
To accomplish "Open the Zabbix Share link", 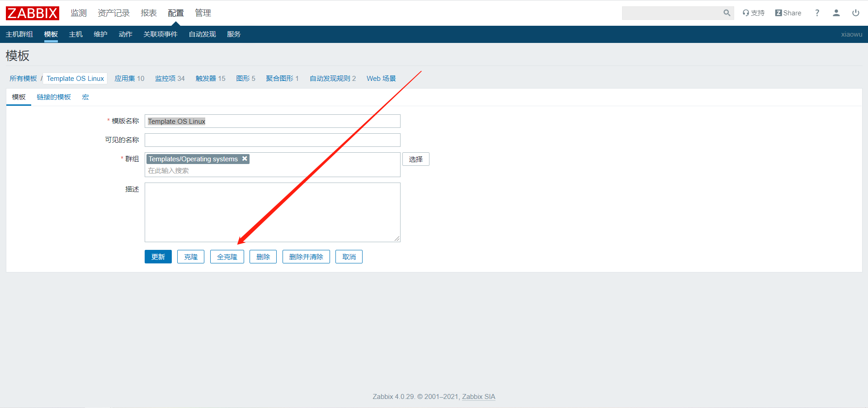I will [x=788, y=13].
